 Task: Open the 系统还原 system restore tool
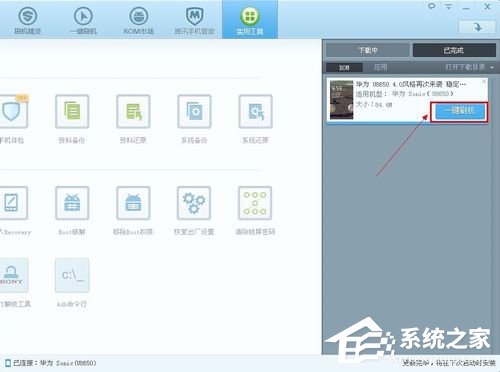255,111
